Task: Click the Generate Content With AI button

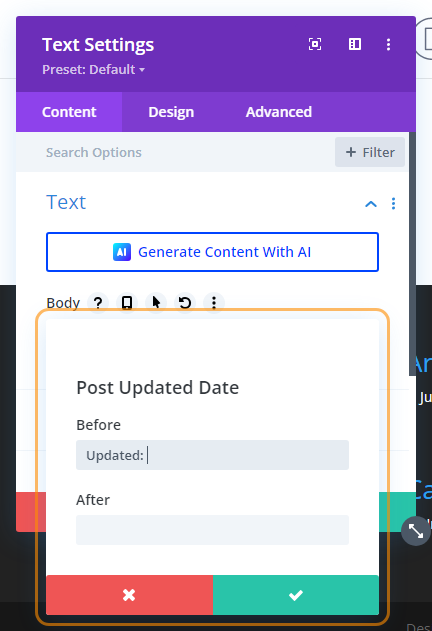Action: [213, 252]
